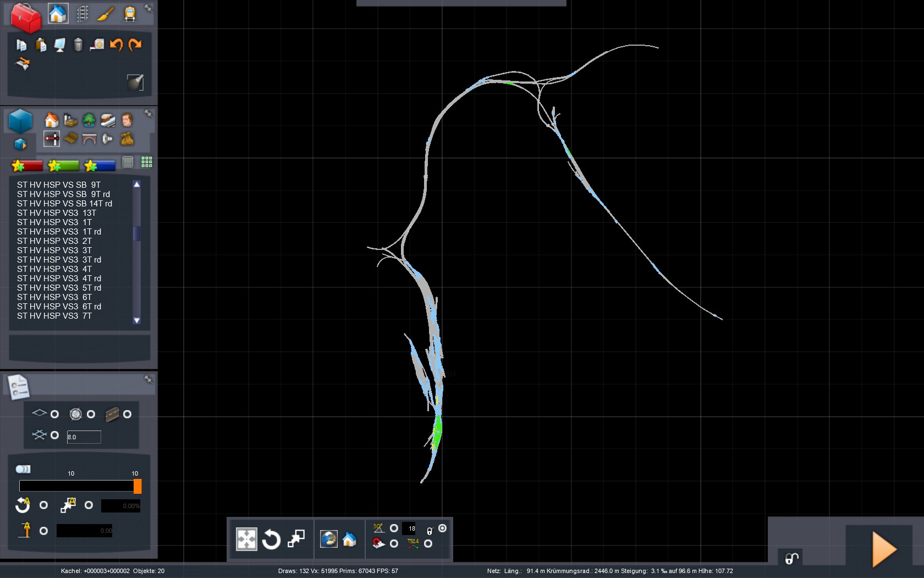Click the red star filter button
The width and height of the screenshot is (924, 578).
pyautogui.click(x=27, y=165)
